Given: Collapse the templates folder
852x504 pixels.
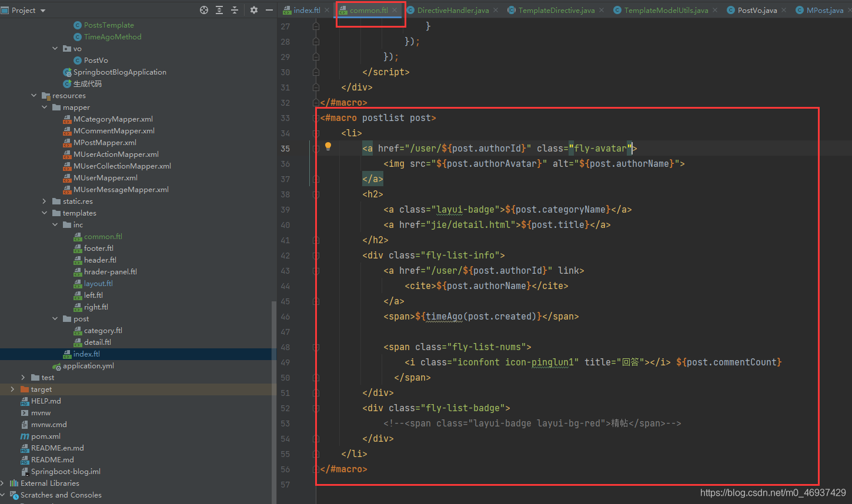Looking at the screenshot, I should tap(45, 213).
